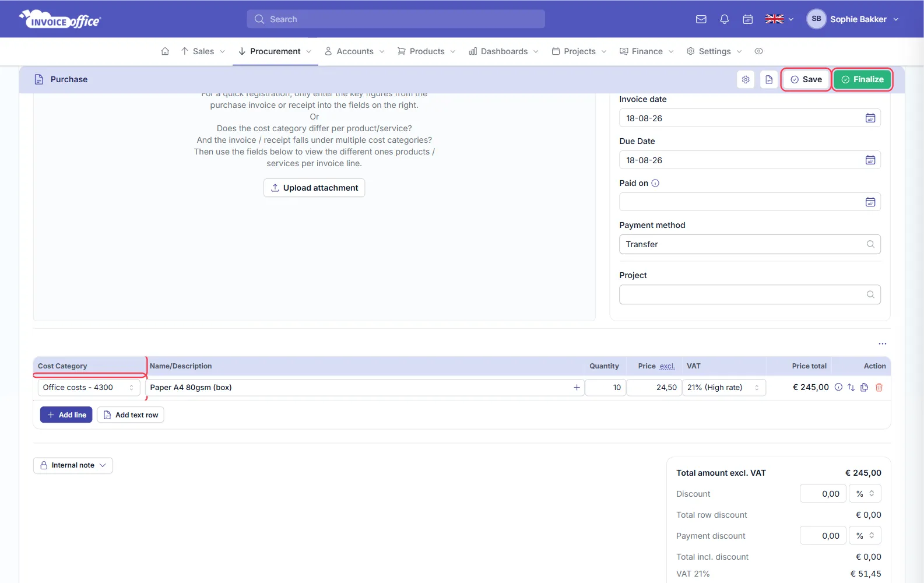Click search icon in Payment method field
Screen dimensions: 924x583
point(870,244)
